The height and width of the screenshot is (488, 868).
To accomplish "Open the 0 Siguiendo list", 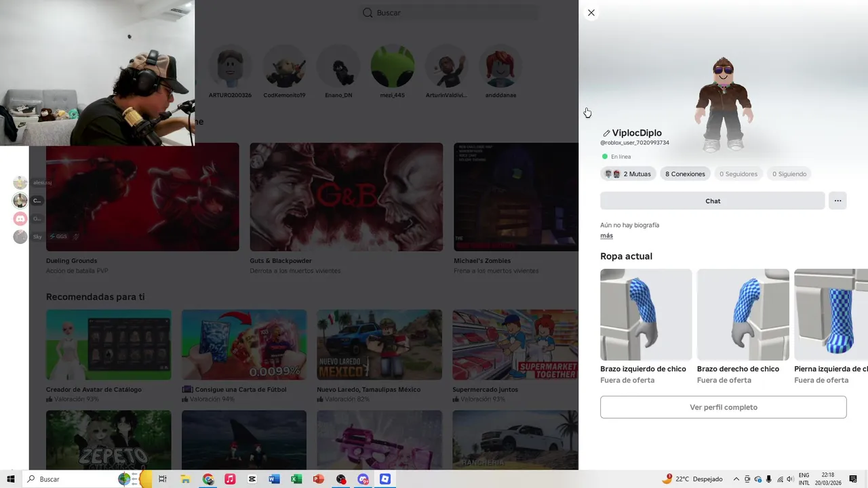I will tap(789, 174).
